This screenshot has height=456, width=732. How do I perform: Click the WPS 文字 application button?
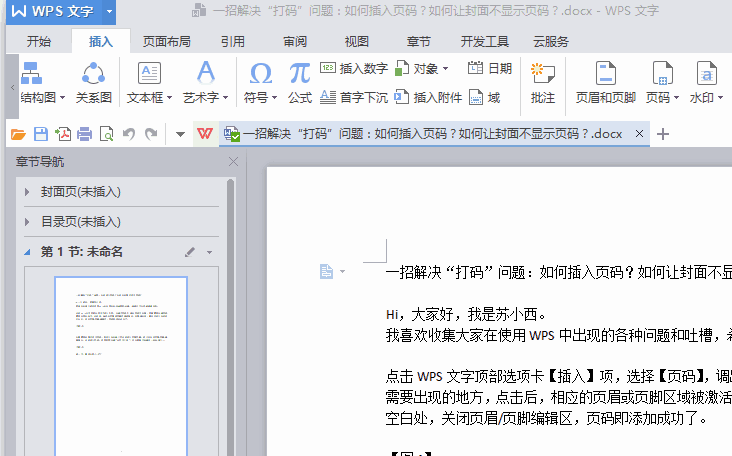coord(54,11)
